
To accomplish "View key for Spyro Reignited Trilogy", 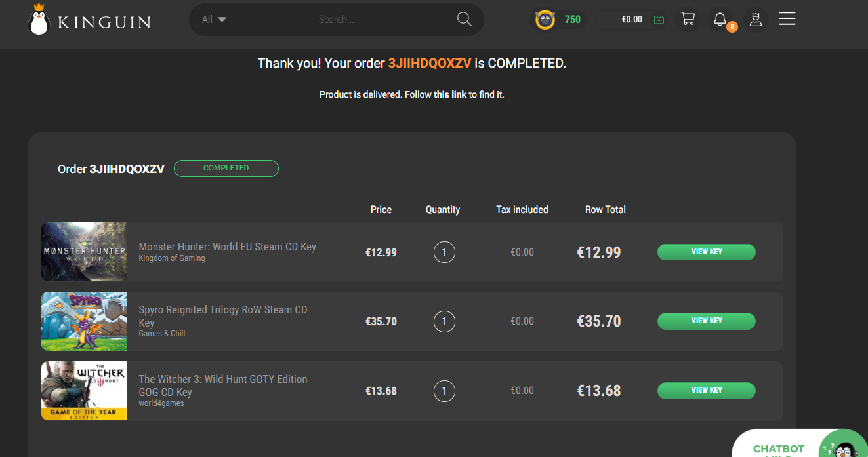I will coord(707,321).
